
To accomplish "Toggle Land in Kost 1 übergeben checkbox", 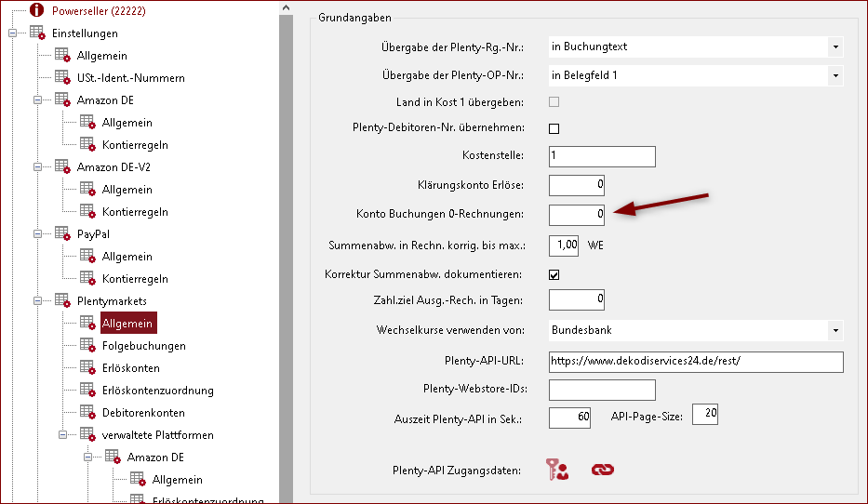I will (x=554, y=101).
